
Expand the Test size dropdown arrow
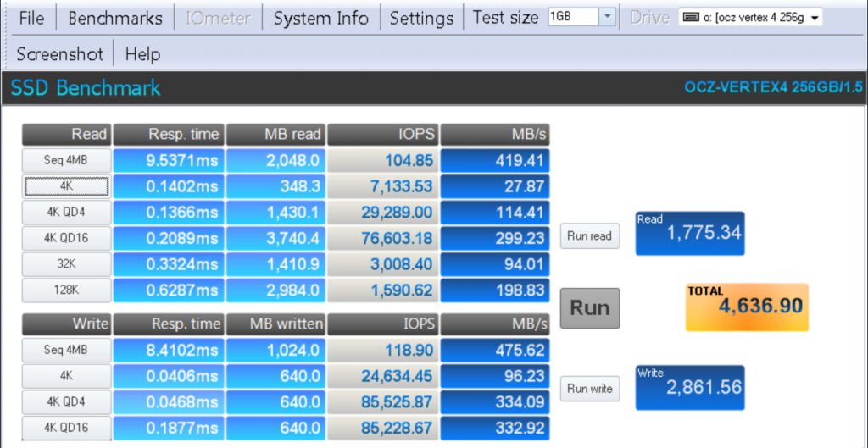coord(608,17)
